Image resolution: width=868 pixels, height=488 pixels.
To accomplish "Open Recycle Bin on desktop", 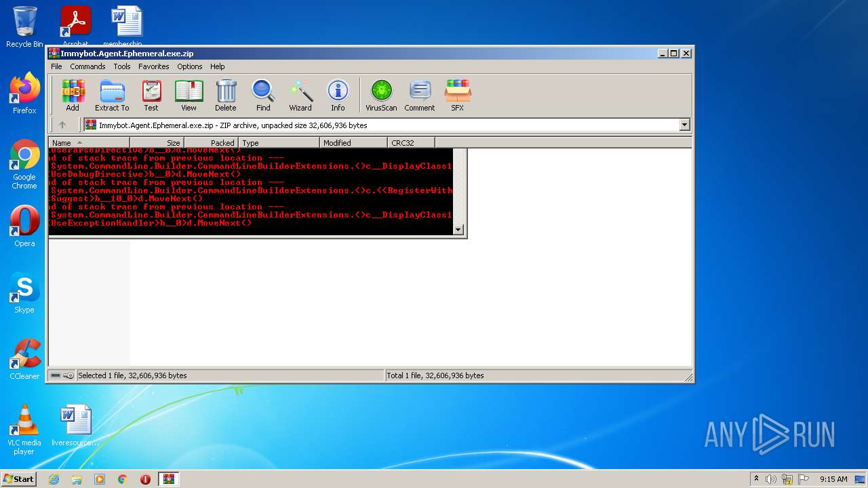I will point(24,27).
